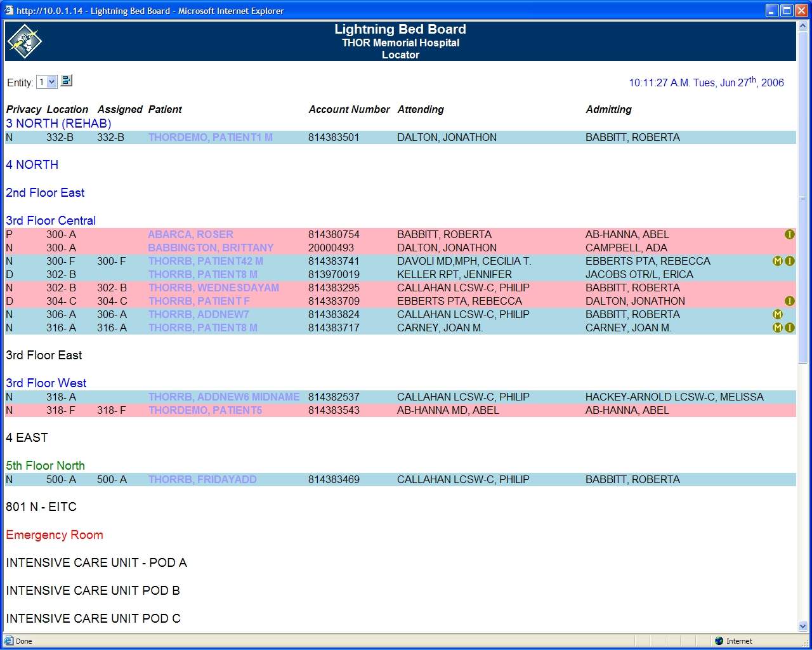Click admitting CAMPBELL, ADA
The height and width of the screenshot is (650, 812).
pyautogui.click(x=626, y=248)
